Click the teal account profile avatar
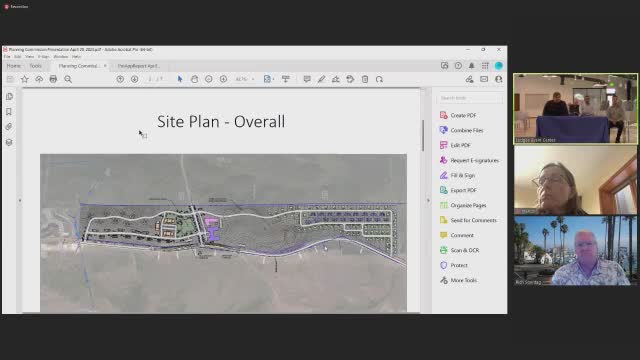This screenshot has width=640, height=360. [498, 66]
